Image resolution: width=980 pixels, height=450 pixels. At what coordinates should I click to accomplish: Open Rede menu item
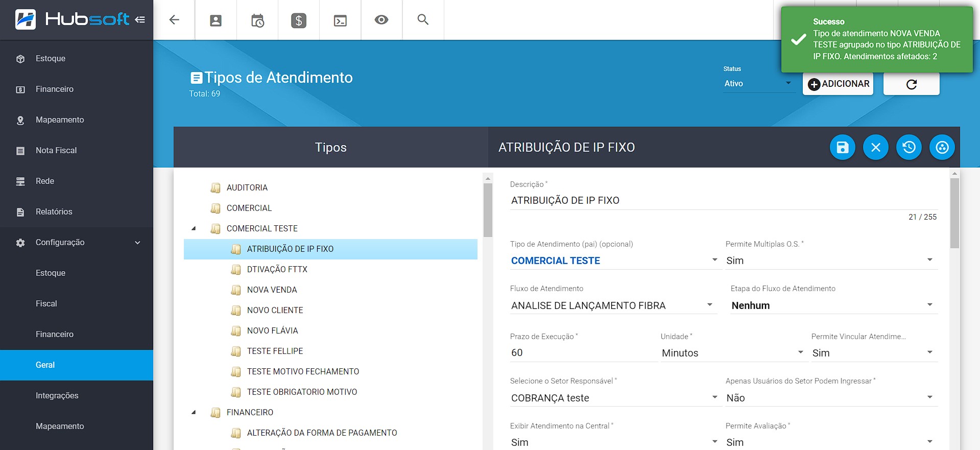click(x=77, y=181)
